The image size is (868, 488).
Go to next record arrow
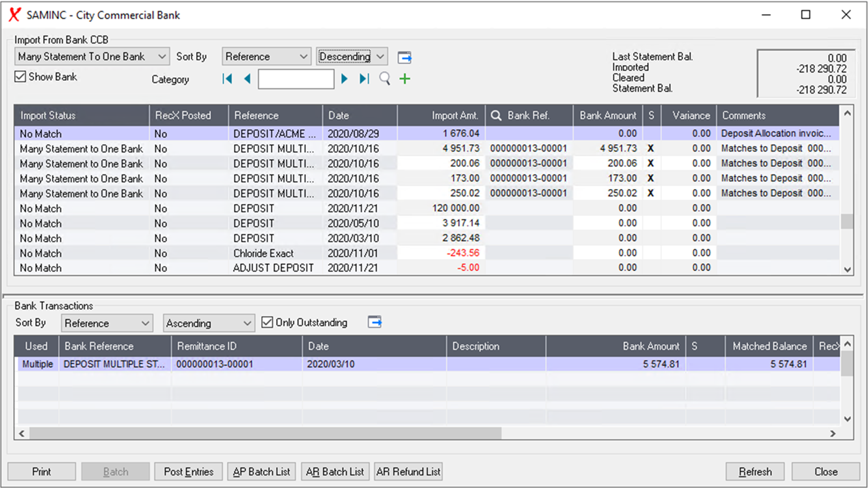[x=344, y=79]
